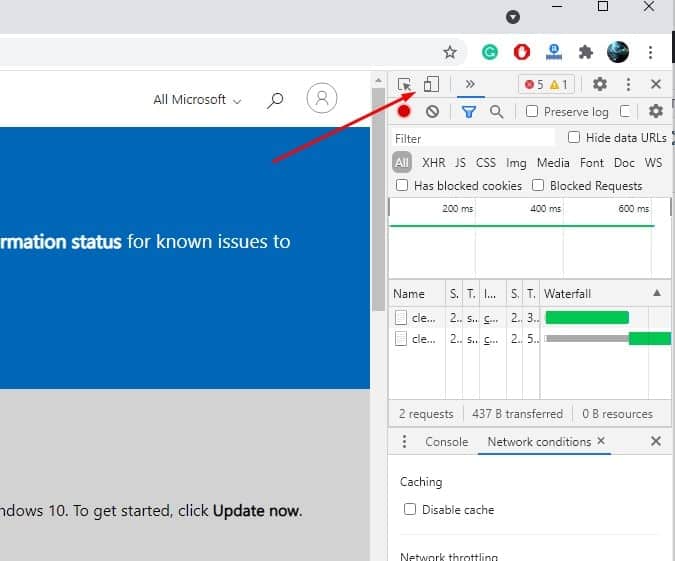
Task: Filter requests by WS
Action: pyautogui.click(x=653, y=163)
